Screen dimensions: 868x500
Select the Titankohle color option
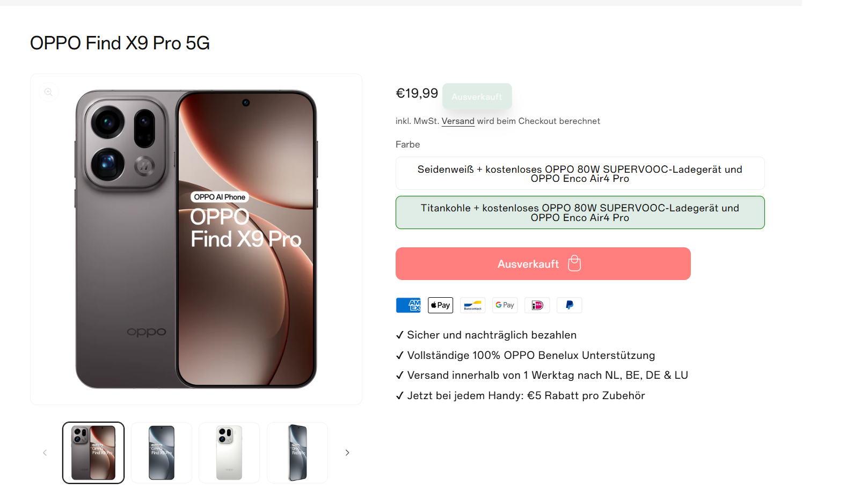tap(580, 212)
